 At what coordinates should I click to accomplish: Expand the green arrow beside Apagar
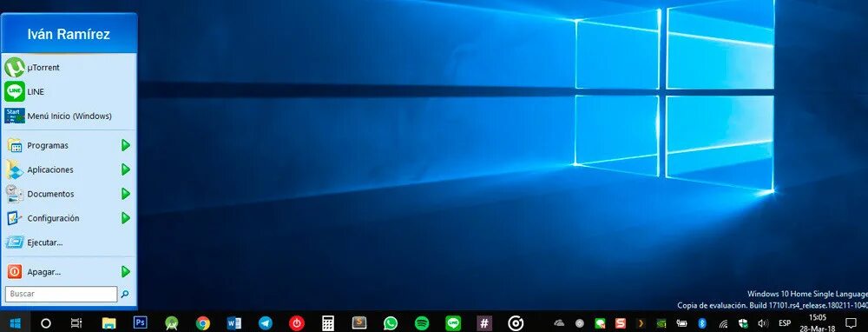126,271
